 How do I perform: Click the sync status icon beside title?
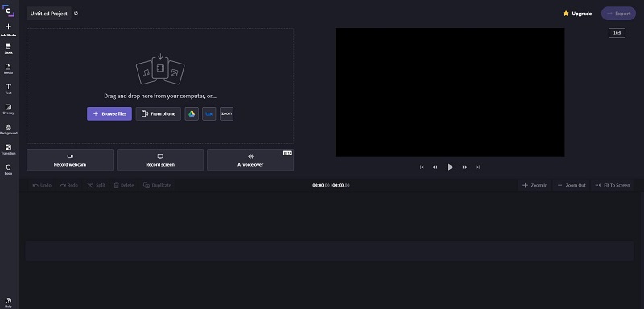click(x=76, y=14)
